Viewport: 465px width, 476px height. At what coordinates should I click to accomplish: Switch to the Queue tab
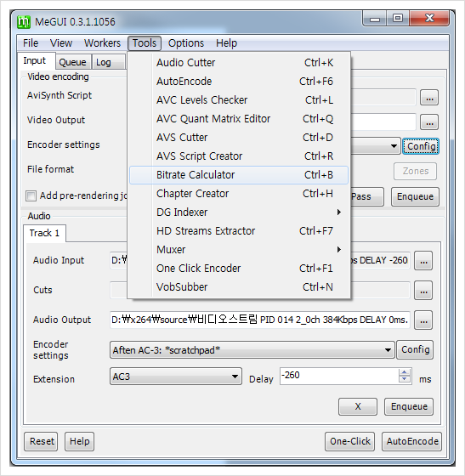[73, 62]
